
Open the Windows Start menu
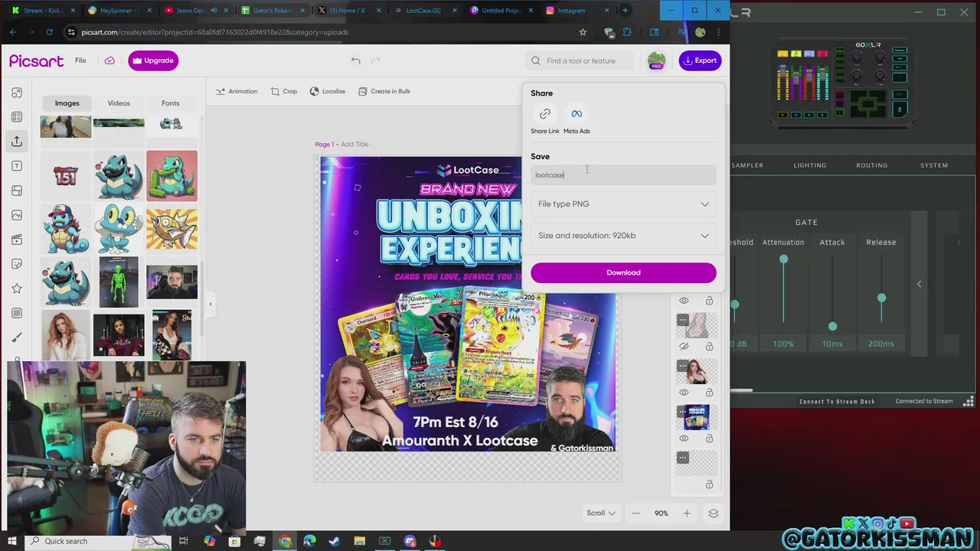click(x=13, y=541)
